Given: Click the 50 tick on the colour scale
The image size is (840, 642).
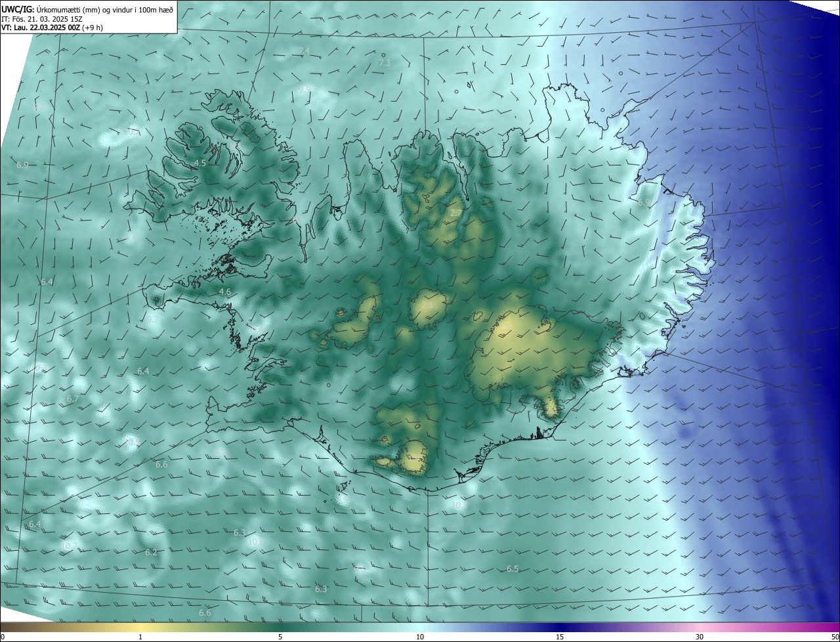Looking at the screenshot, I should click(835, 637).
